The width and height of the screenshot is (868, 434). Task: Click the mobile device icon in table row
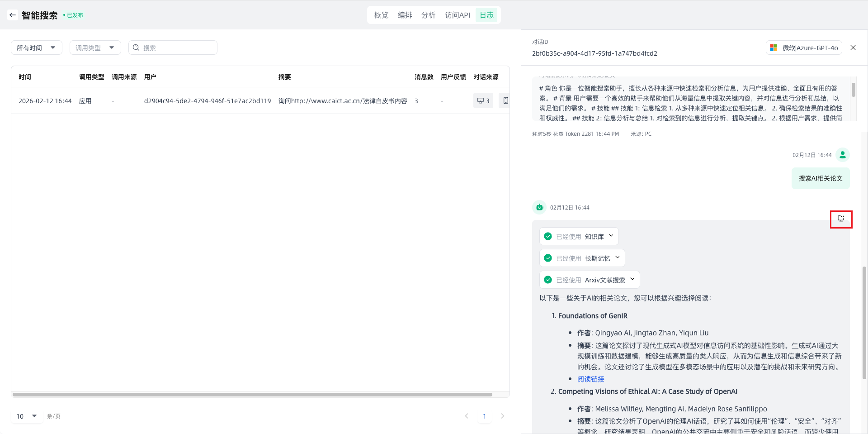[x=505, y=100]
